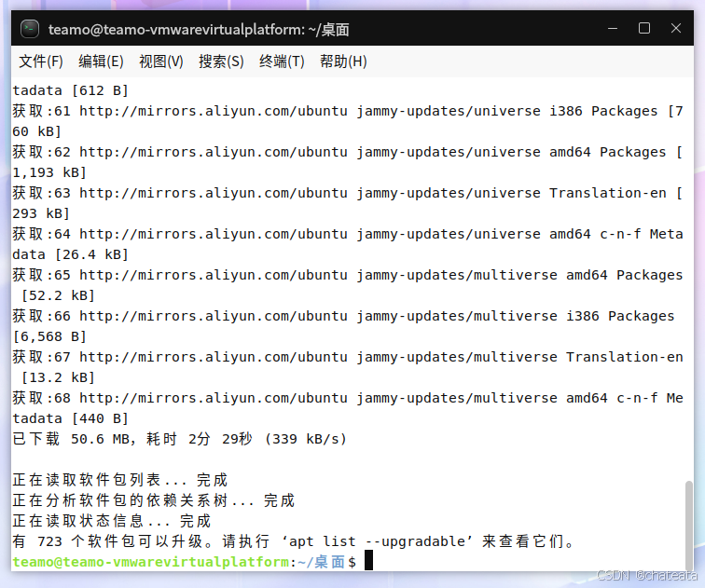Click the text [6,568 B]
The height and width of the screenshot is (588, 705).
click(49, 336)
